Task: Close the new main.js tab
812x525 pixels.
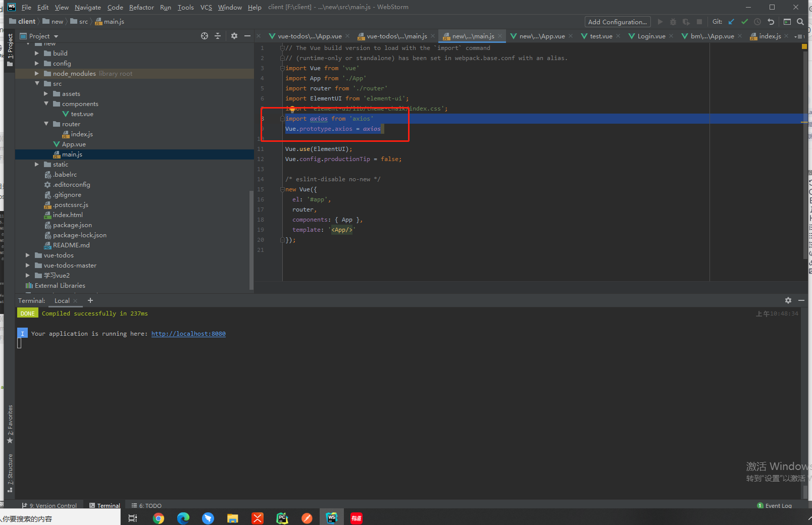Action: [x=500, y=36]
